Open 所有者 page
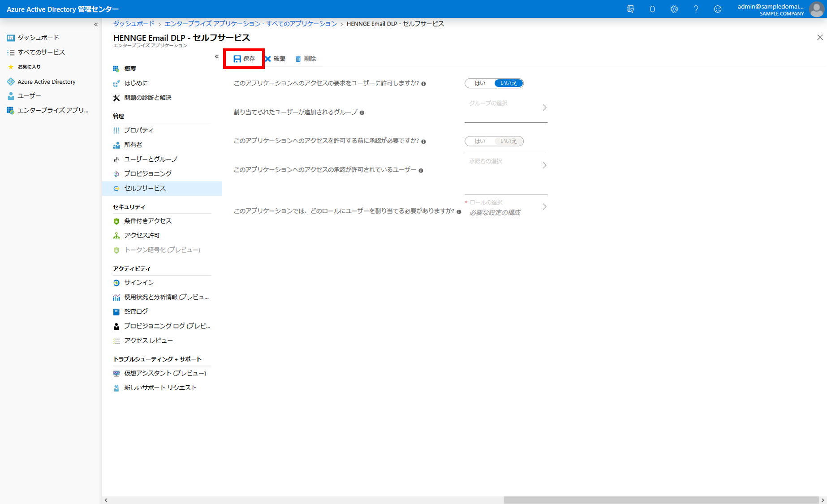 tap(133, 145)
